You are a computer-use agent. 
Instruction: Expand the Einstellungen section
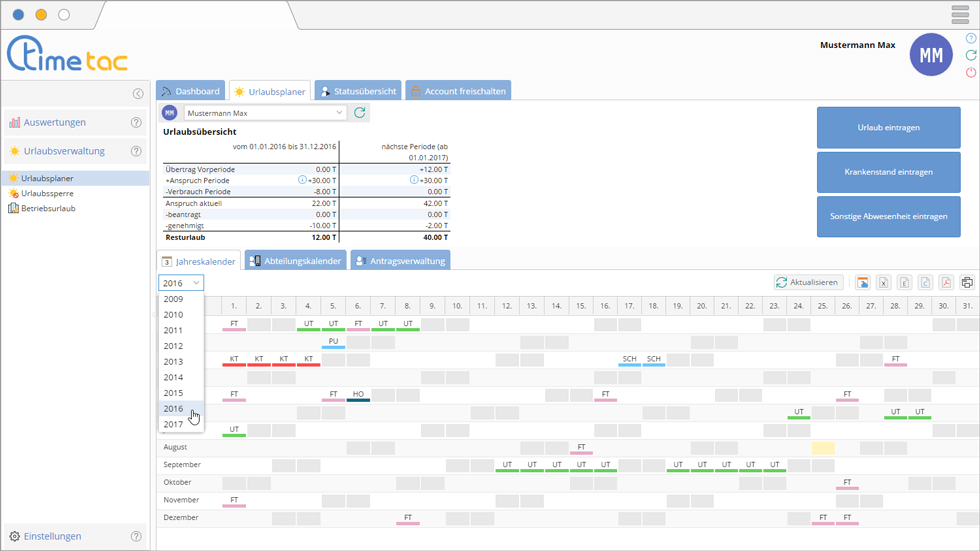click(52, 536)
